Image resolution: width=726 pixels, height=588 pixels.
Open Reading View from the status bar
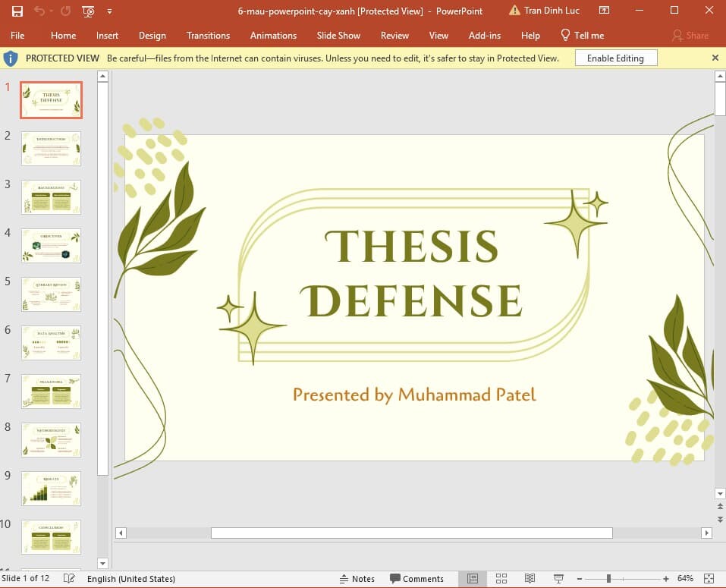pos(530,578)
